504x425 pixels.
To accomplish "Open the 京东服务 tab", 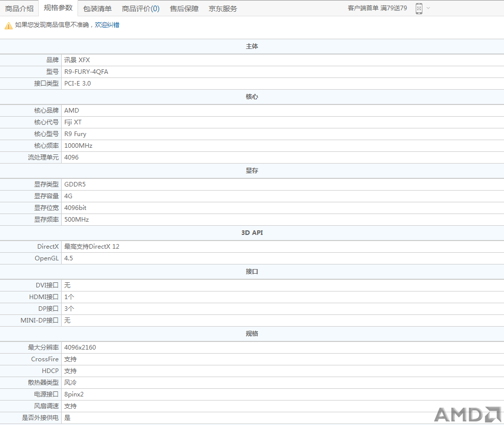I will [x=223, y=9].
